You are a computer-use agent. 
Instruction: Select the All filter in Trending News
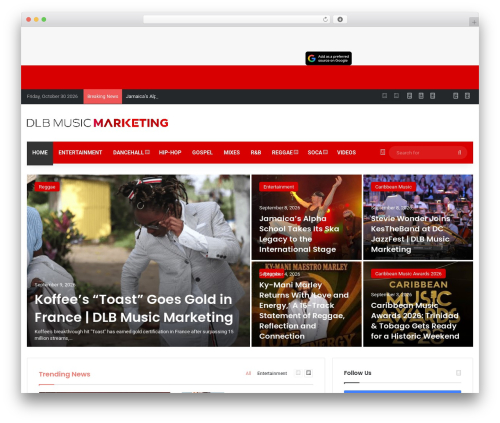pos(248,373)
